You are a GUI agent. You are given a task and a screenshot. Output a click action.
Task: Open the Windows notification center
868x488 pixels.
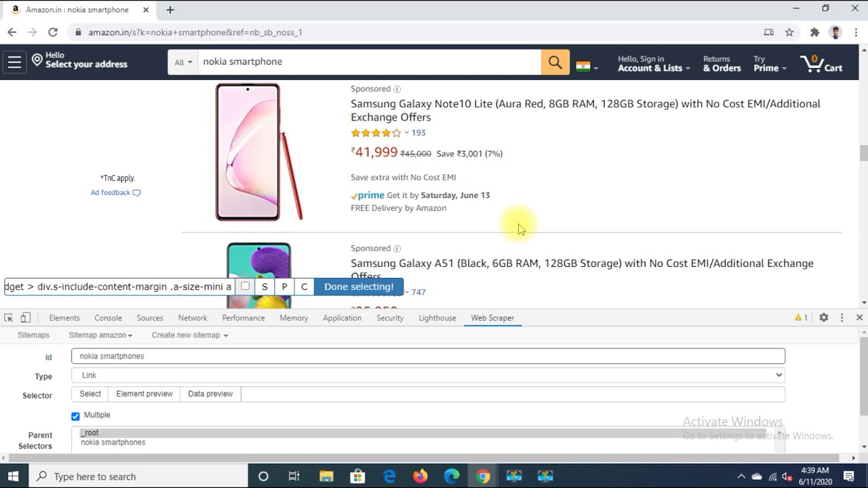click(849, 476)
